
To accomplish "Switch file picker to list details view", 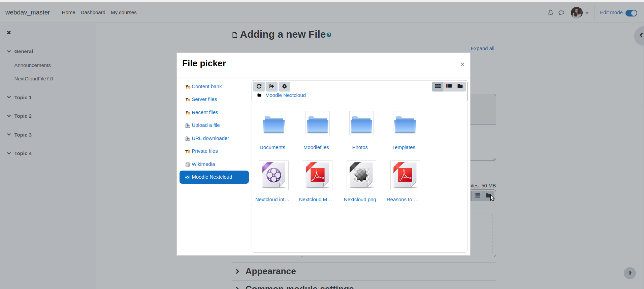I will (x=449, y=86).
